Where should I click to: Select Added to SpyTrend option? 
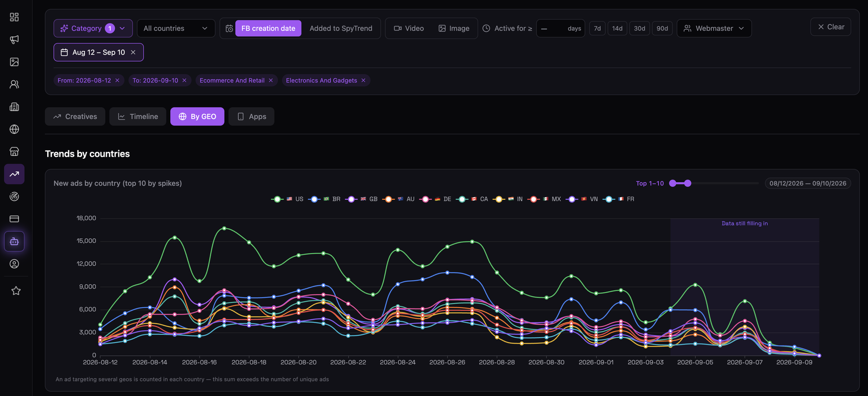(341, 28)
